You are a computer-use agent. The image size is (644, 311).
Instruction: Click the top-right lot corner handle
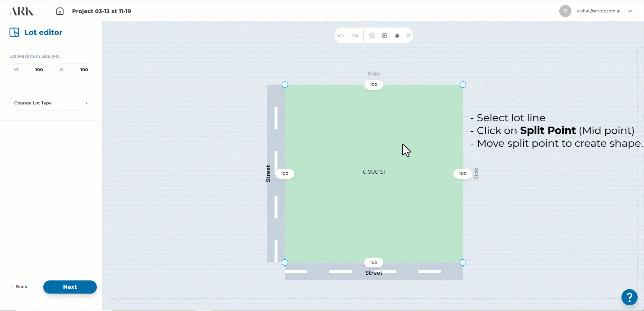(x=463, y=85)
